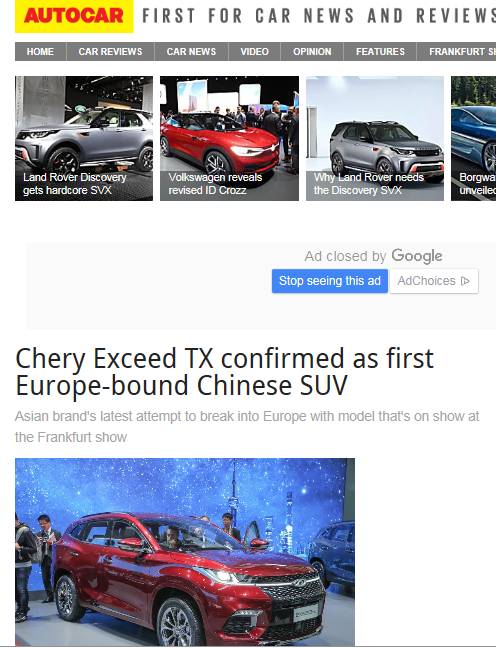Click Stop seeing this ad button
This screenshot has height=648, width=496.
[330, 281]
